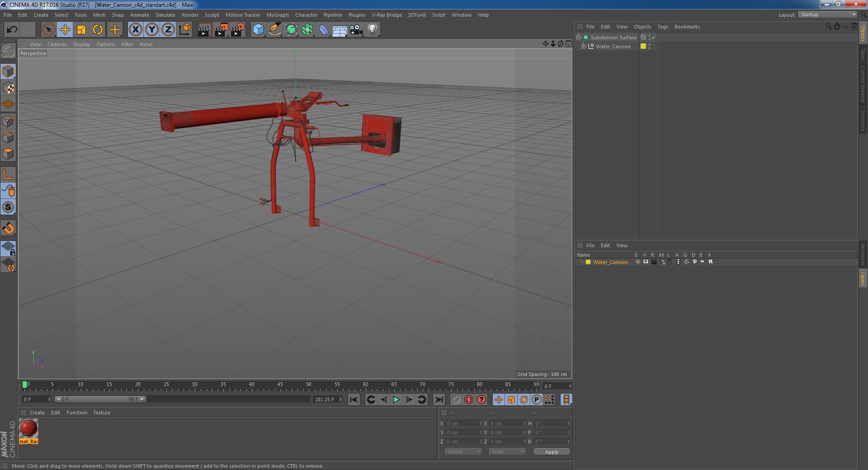The width and height of the screenshot is (868, 470).
Task: Switch to Model mode
Action: (x=9, y=71)
